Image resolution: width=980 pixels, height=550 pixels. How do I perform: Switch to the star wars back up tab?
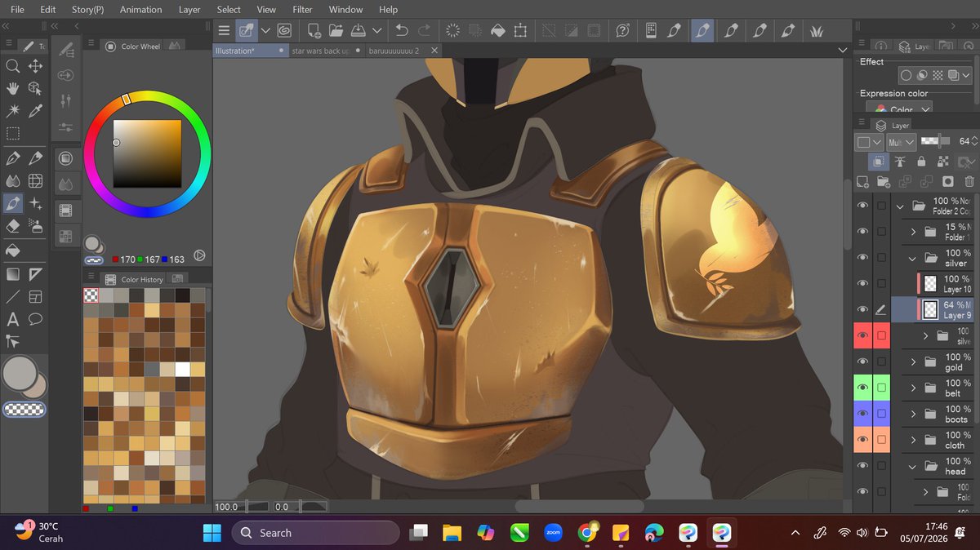tap(321, 51)
